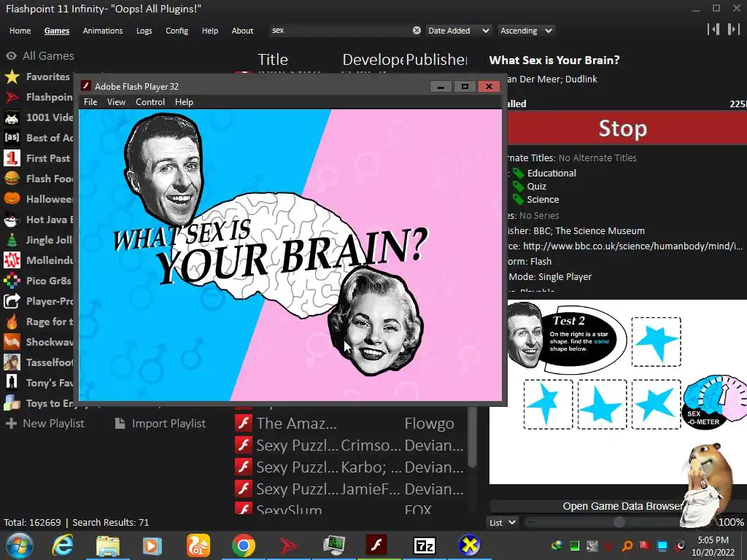Open the Tony's Favorites playlist icon
This screenshot has width=747, height=560.
pyautogui.click(x=12, y=383)
